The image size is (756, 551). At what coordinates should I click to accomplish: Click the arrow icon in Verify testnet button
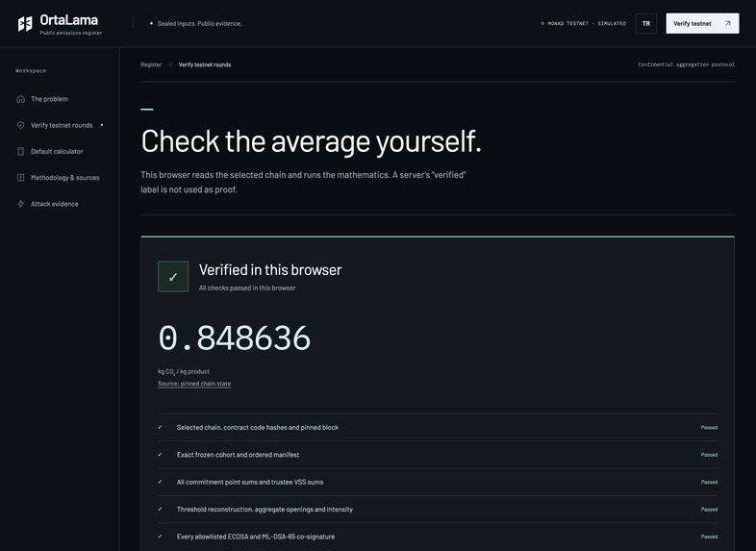(727, 23)
